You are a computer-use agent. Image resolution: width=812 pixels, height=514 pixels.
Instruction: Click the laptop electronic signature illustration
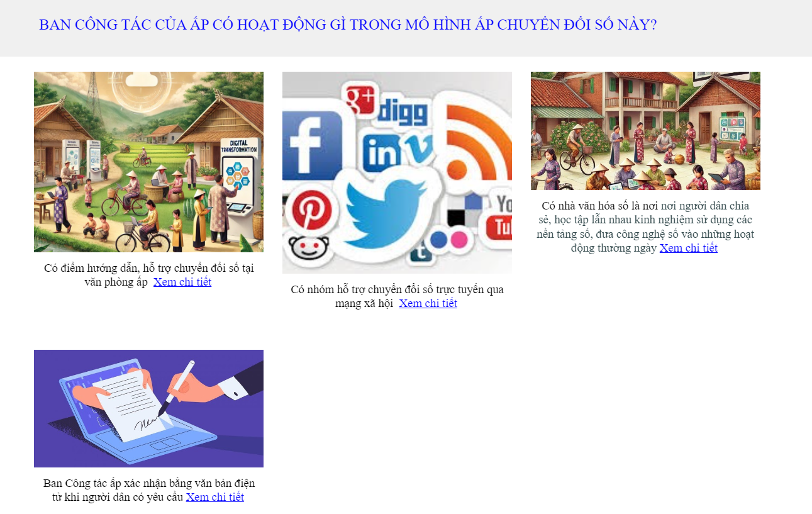[x=148, y=408]
